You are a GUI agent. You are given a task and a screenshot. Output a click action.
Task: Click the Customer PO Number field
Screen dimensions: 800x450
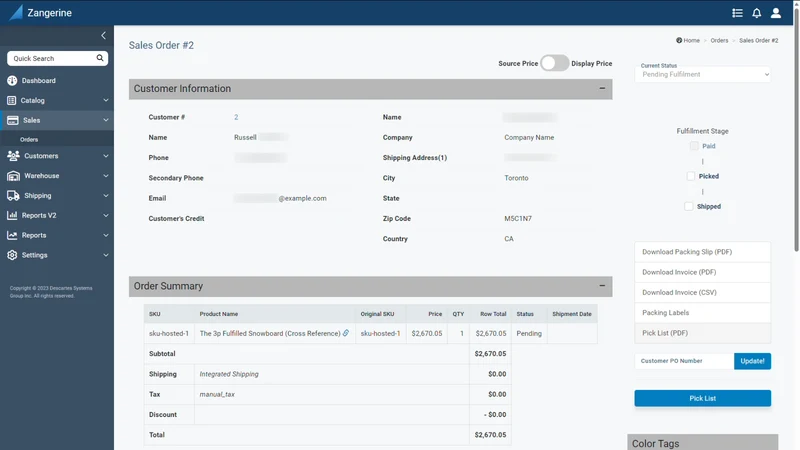pyautogui.click(x=684, y=361)
